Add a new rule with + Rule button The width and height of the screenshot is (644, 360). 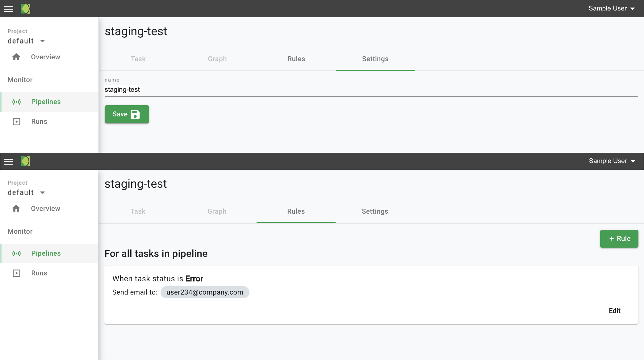619,239
